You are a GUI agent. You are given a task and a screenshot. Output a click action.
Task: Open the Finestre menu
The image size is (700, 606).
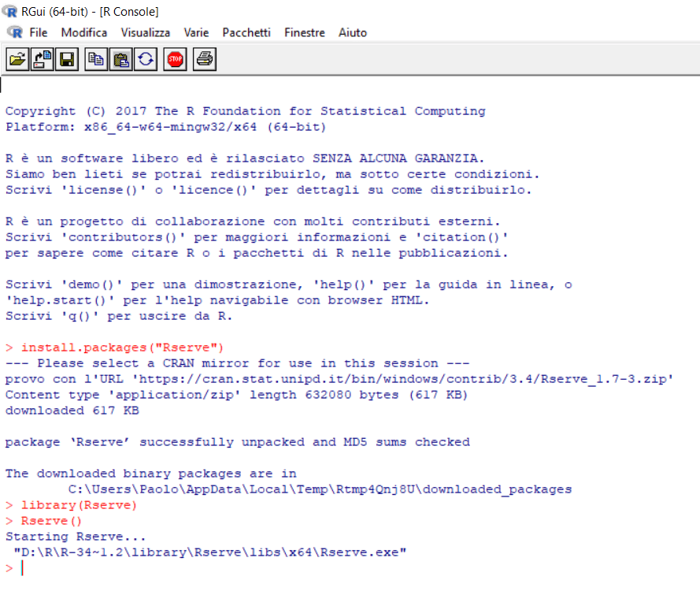click(305, 32)
